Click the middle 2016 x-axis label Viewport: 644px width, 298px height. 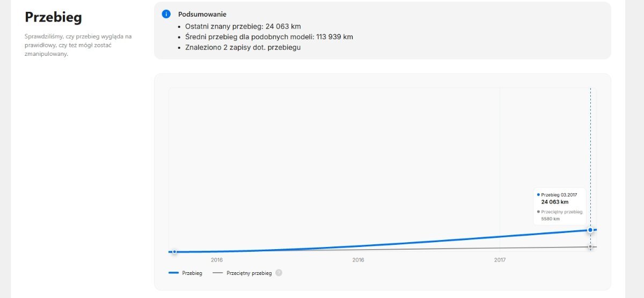point(358,260)
